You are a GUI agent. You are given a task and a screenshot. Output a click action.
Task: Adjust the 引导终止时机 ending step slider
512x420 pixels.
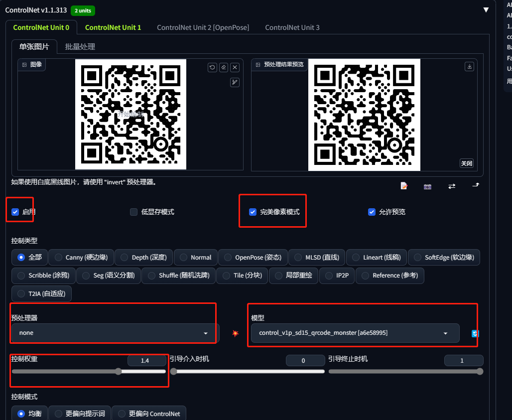click(405, 371)
